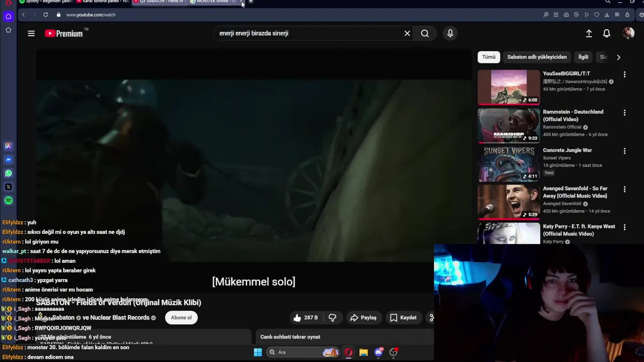Open options menu for YouSeeBIGGIRL/T:T video
Viewport: 644px width, 362px height.
(x=624, y=74)
